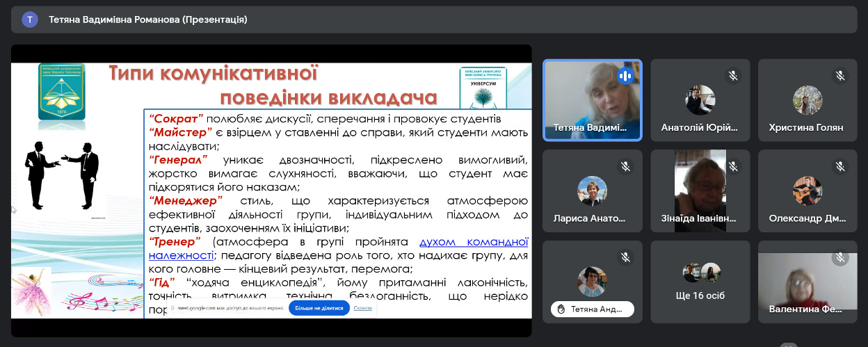This screenshot has height=347, width=868.
Task: Click muted mic icon on Лариса Анато tile
Action: pyautogui.click(x=625, y=166)
